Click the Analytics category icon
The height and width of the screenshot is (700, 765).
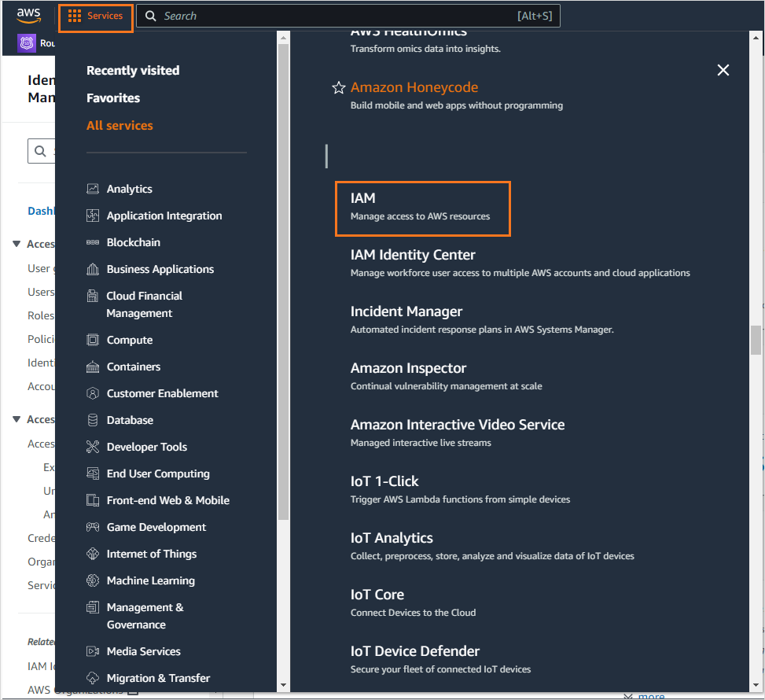(x=93, y=189)
